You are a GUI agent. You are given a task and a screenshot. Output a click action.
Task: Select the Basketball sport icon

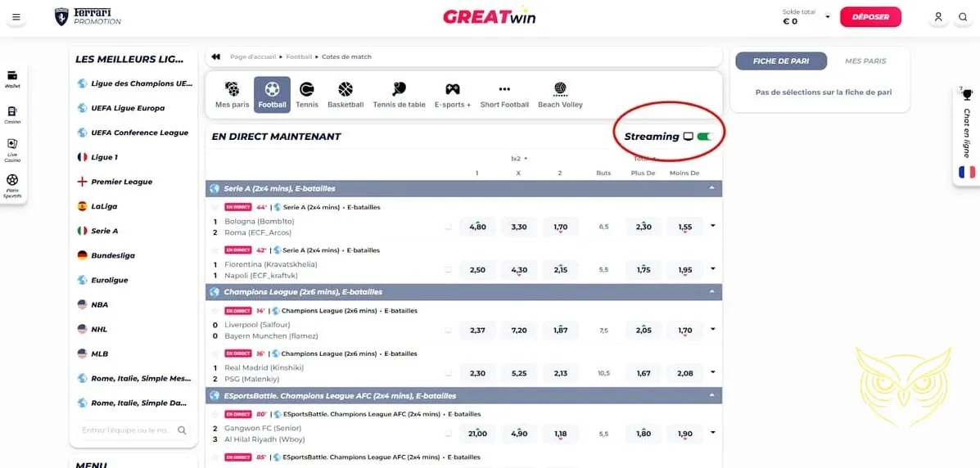tap(345, 94)
